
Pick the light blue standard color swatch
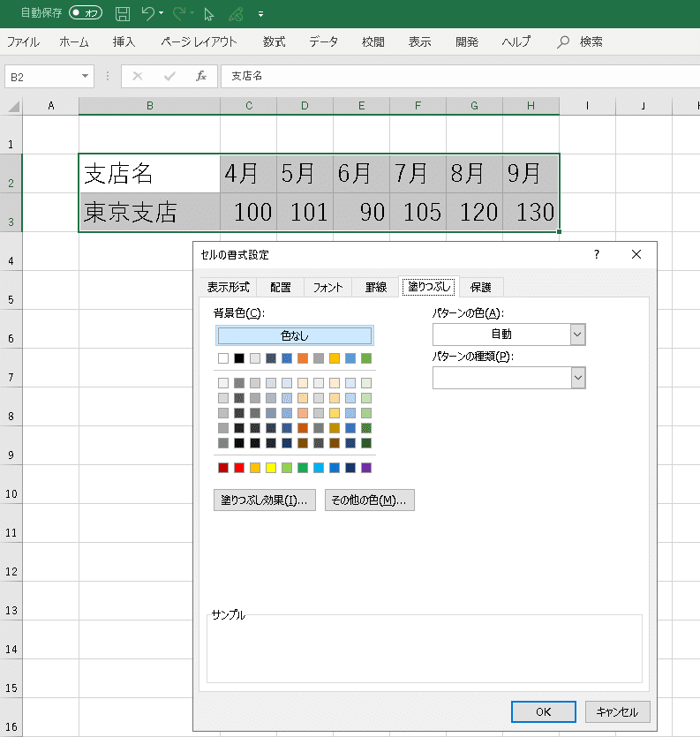point(319,468)
